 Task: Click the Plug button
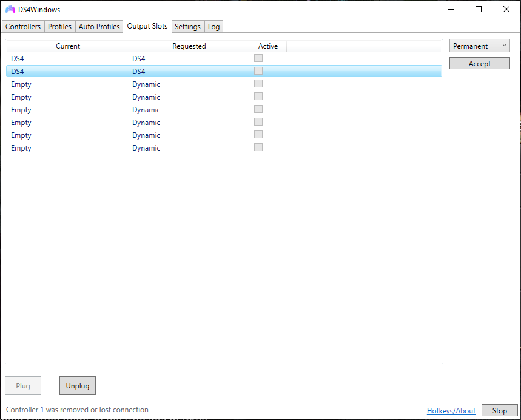point(22,385)
